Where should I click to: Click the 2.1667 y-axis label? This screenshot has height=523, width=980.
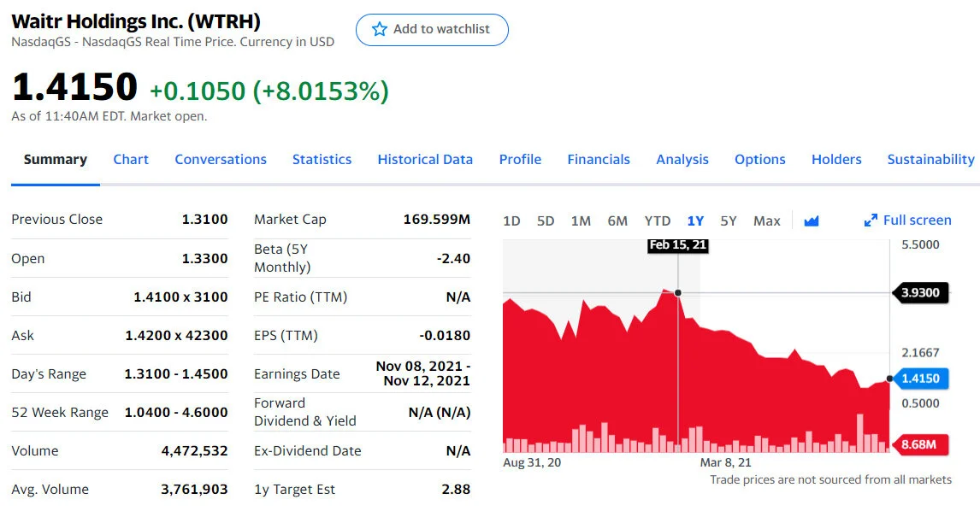point(920,352)
